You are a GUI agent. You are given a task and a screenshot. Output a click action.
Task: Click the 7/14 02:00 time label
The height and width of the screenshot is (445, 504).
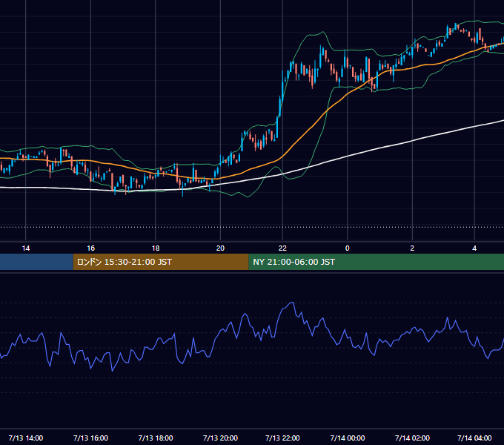pos(412,438)
